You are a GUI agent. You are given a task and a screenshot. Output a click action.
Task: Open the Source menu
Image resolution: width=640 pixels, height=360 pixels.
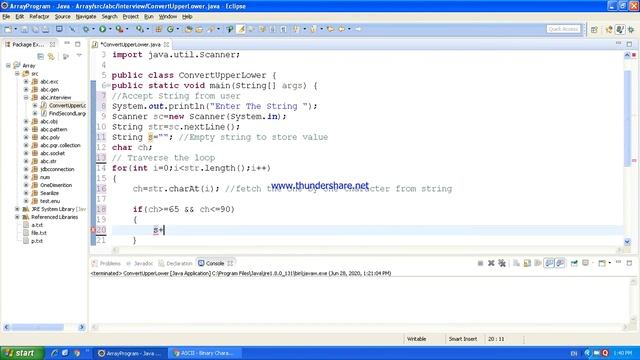62,17
